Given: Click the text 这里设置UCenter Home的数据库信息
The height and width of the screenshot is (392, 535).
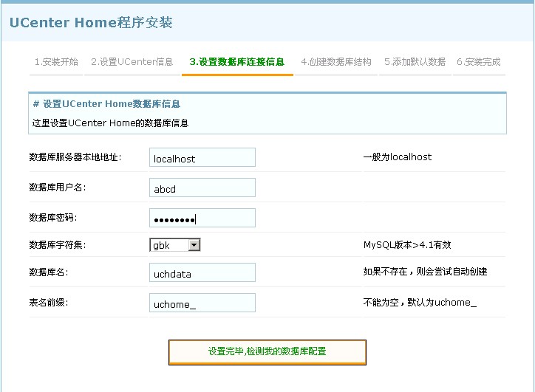Looking at the screenshot, I should tap(110, 123).
